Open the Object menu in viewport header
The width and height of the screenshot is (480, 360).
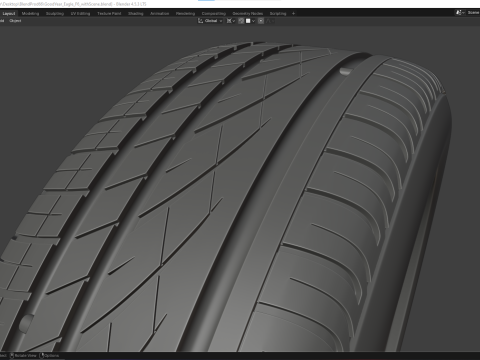click(x=15, y=21)
